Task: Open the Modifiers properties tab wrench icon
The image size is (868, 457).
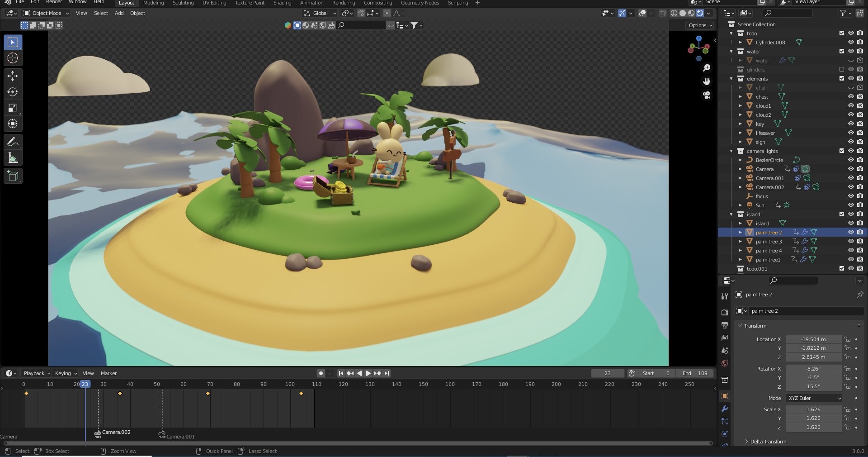Action: 725,409
